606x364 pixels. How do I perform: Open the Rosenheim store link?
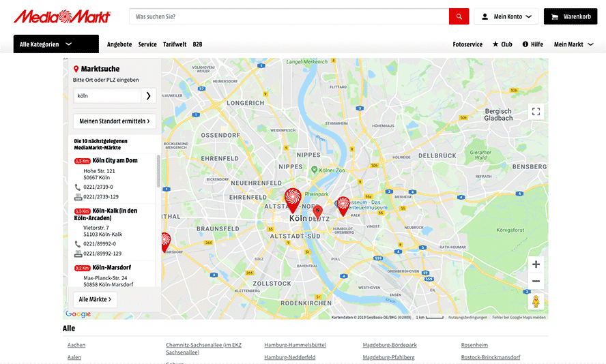click(474, 345)
